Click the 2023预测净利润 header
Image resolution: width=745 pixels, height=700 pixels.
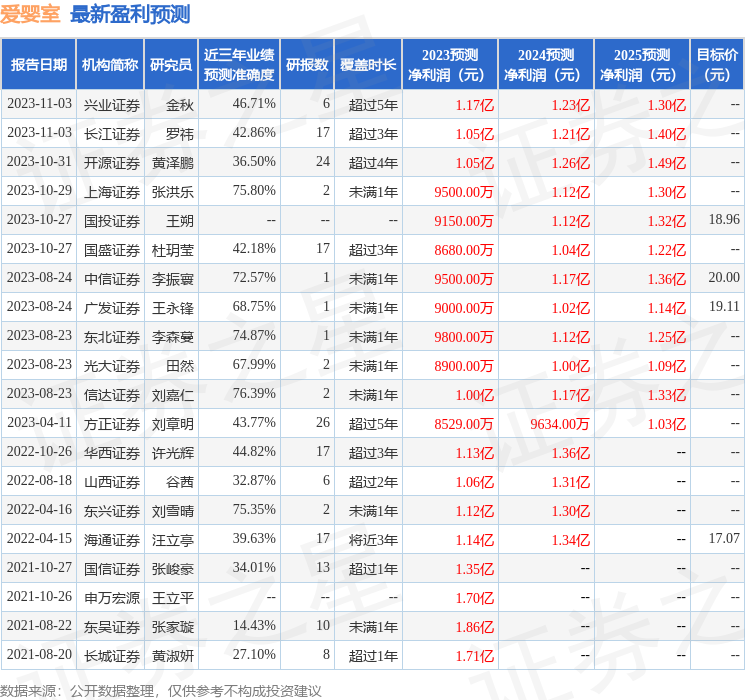point(450,65)
